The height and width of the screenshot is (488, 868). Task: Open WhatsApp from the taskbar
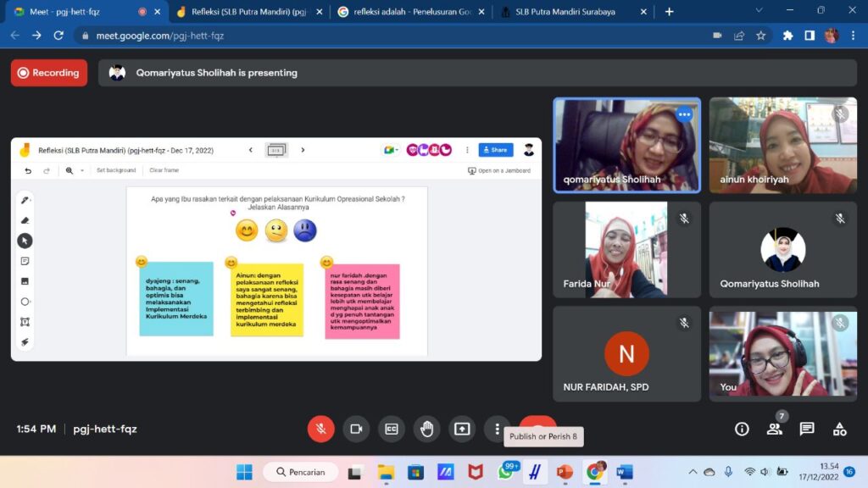[507, 472]
